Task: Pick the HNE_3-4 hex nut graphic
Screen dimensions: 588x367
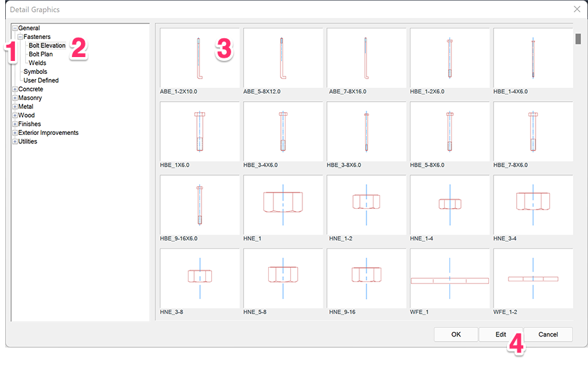Action: pyautogui.click(x=533, y=205)
